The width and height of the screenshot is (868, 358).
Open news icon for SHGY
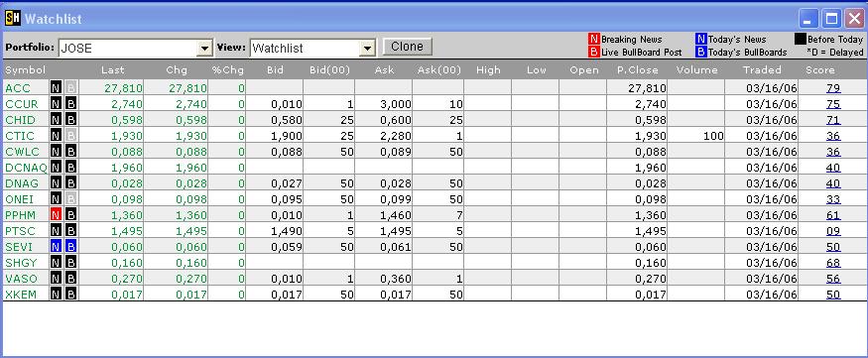coord(56,262)
